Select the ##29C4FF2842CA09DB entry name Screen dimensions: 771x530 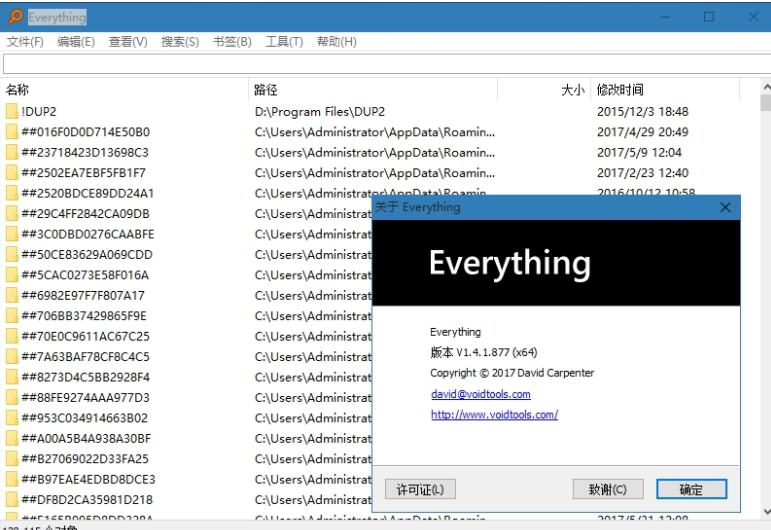86,213
